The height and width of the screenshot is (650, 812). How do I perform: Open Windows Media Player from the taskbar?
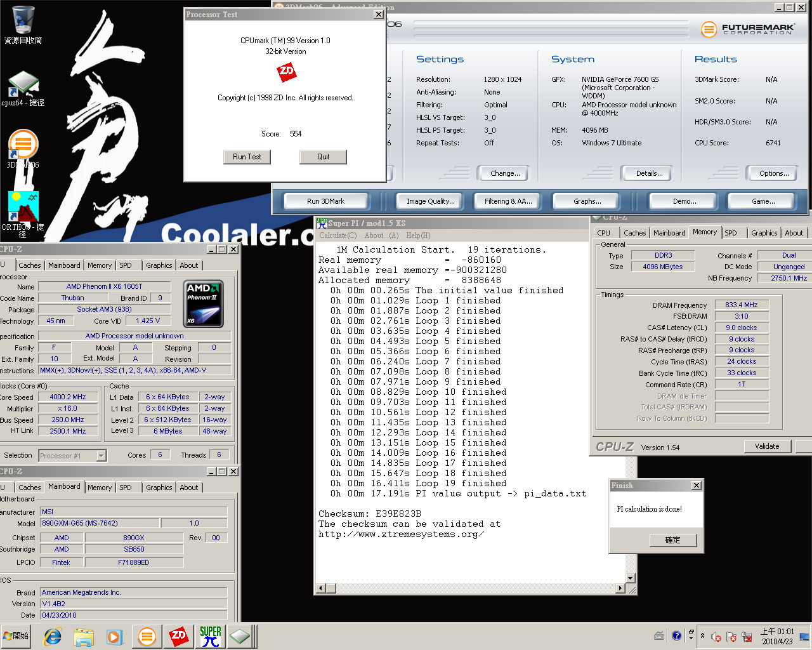click(114, 636)
